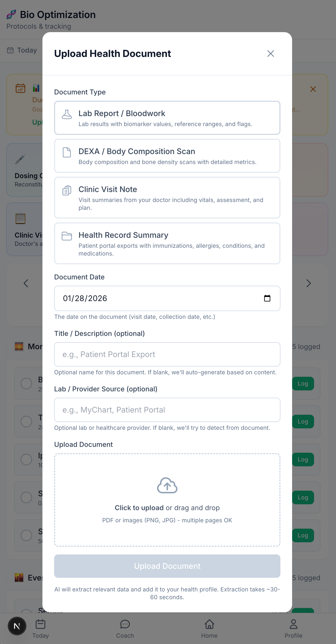Click the Document Date field value
This screenshot has width=336, height=644.
tap(85, 298)
